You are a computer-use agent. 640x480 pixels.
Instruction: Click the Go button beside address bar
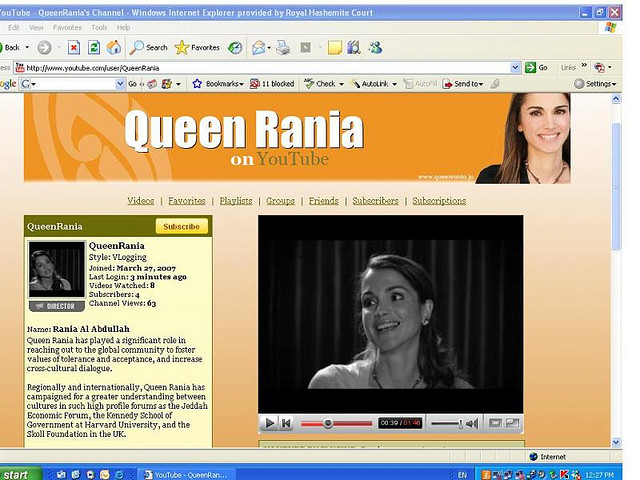point(537,67)
